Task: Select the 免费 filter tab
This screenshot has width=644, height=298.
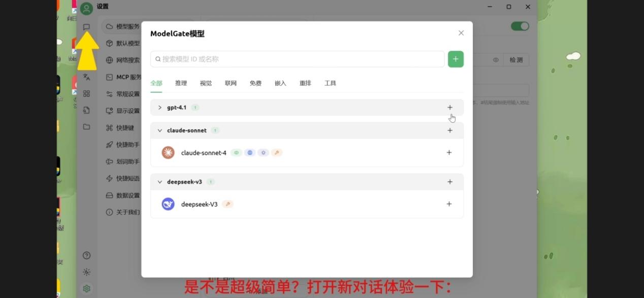Action: [x=255, y=83]
